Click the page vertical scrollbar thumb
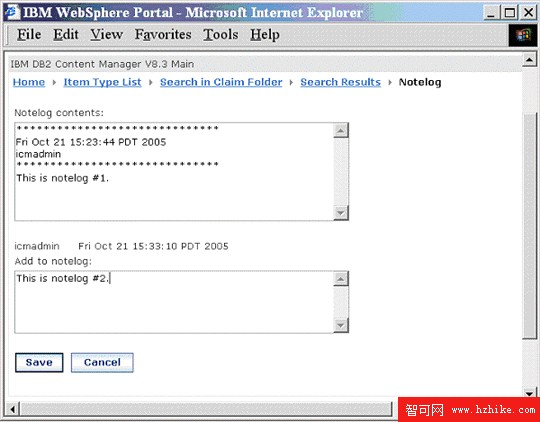The width and height of the screenshot is (540, 422). [x=529, y=226]
